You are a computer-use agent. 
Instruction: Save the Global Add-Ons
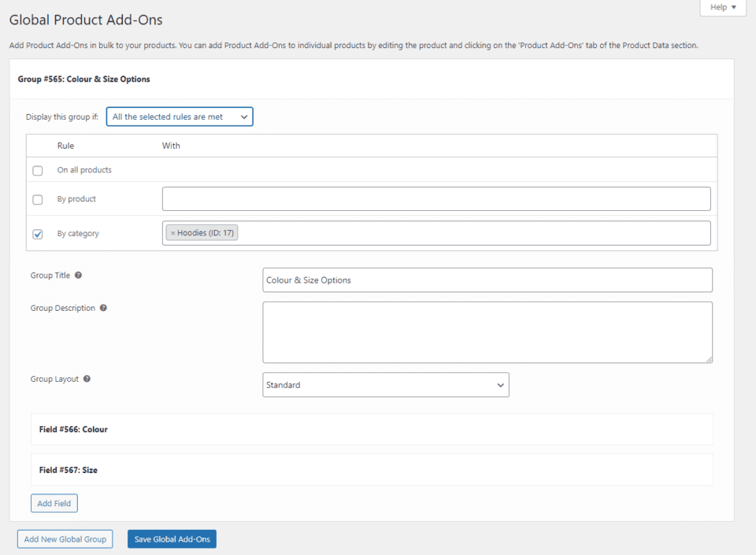[172, 538]
